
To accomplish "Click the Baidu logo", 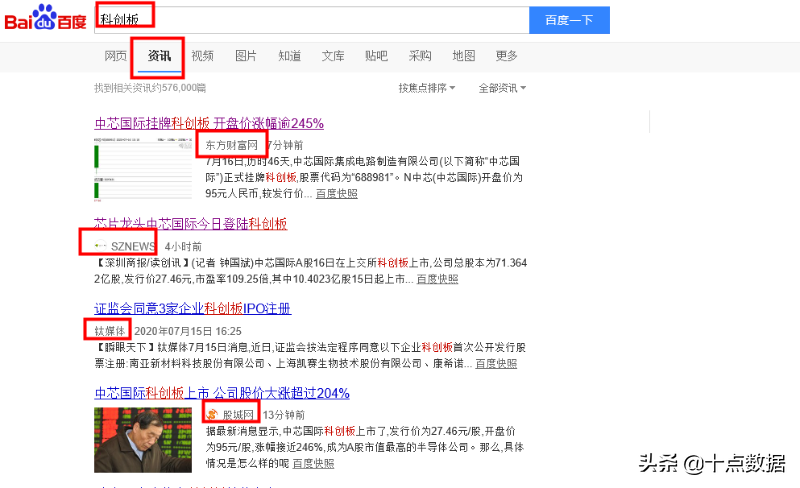I will pyautogui.click(x=45, y=17).
